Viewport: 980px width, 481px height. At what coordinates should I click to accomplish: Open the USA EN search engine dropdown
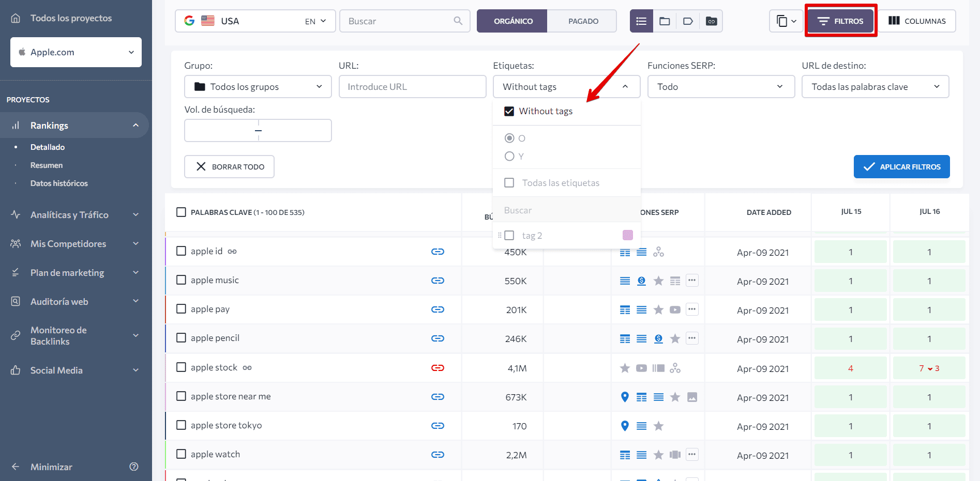[255, 21]
